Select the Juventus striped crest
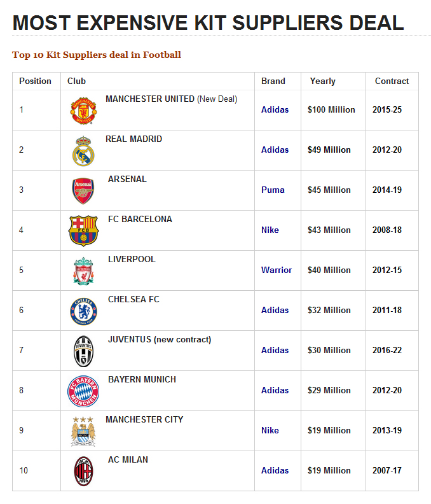The width and height of the screenshot is (431, 504). 83,351
